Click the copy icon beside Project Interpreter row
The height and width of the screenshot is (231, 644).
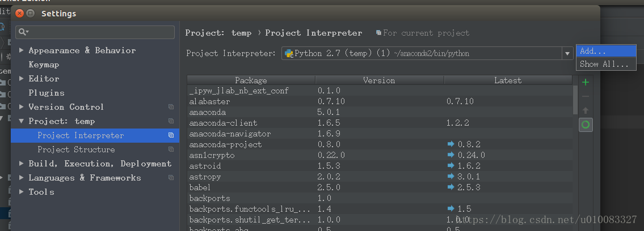click(171, 135)
